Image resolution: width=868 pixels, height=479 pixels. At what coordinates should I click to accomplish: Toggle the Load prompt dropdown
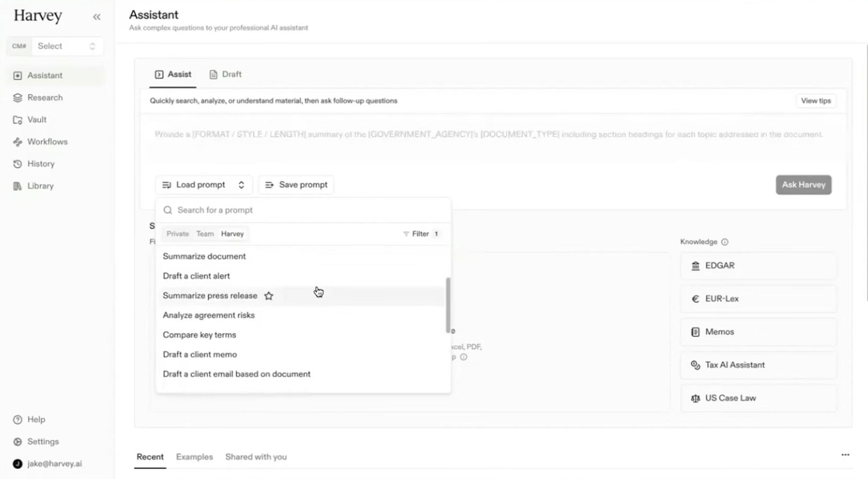tap(204, 185)
